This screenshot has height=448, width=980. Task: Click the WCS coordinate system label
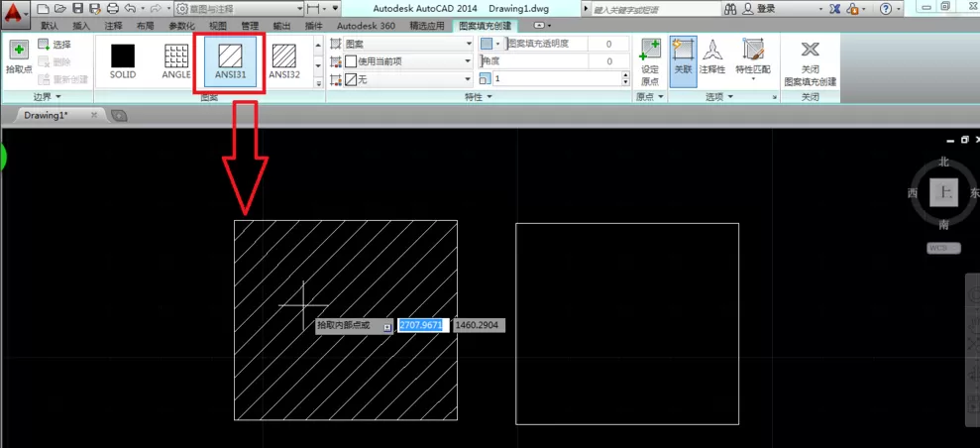943,248
